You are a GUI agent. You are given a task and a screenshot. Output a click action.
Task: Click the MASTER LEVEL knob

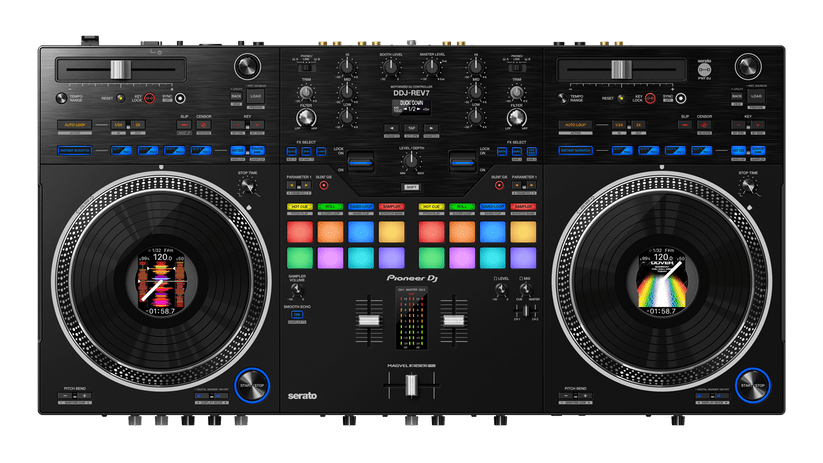(x=431, y=67)
